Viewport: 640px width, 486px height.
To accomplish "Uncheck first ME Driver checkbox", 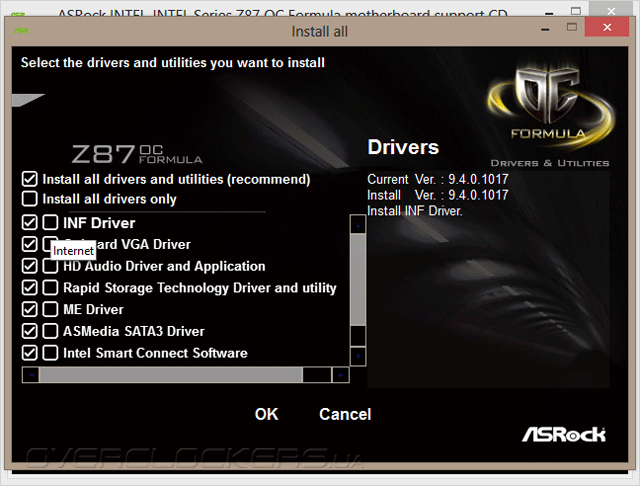I will [29, 309].
